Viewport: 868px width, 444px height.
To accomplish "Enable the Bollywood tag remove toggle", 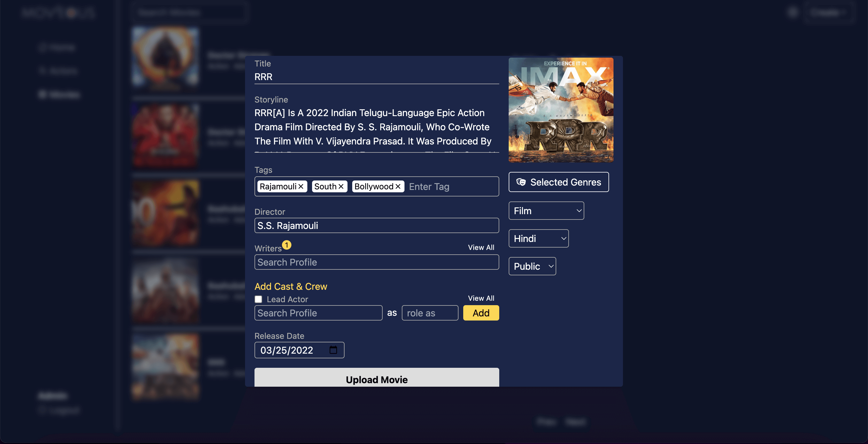I will click(398, 186).
